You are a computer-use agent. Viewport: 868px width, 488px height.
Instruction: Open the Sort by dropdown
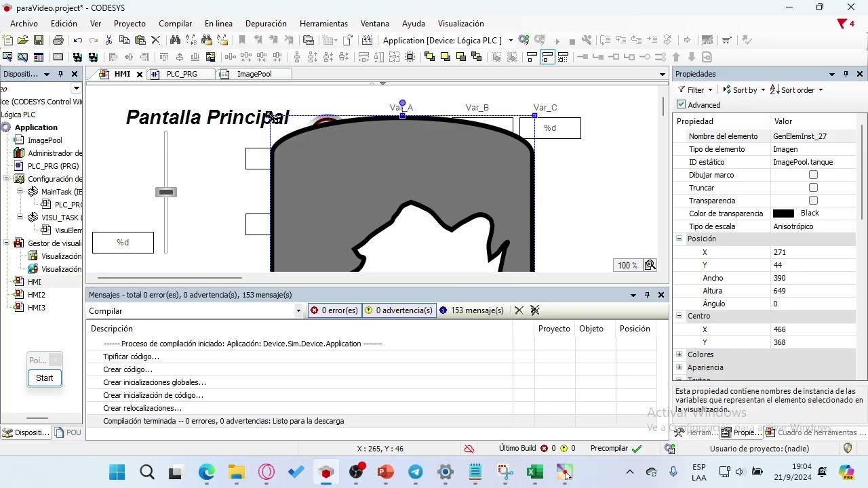click(744, 90)
